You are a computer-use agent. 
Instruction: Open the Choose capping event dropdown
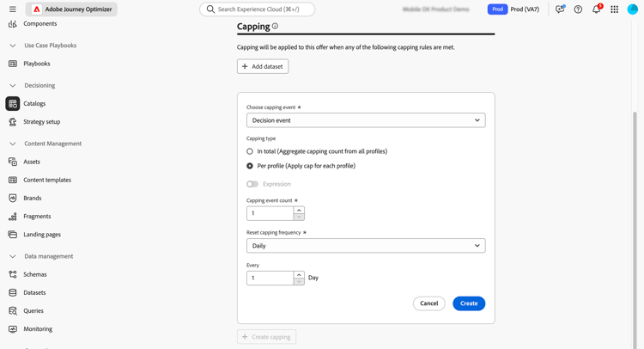365,120
